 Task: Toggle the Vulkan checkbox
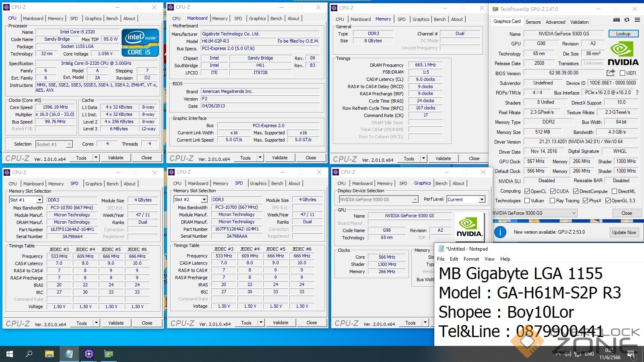tap(527, 201)
